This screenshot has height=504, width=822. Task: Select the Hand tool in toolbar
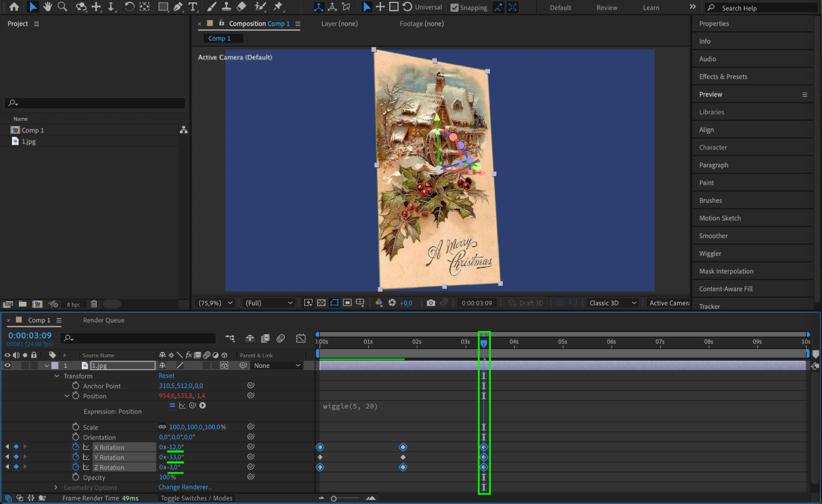pos(48,7)
